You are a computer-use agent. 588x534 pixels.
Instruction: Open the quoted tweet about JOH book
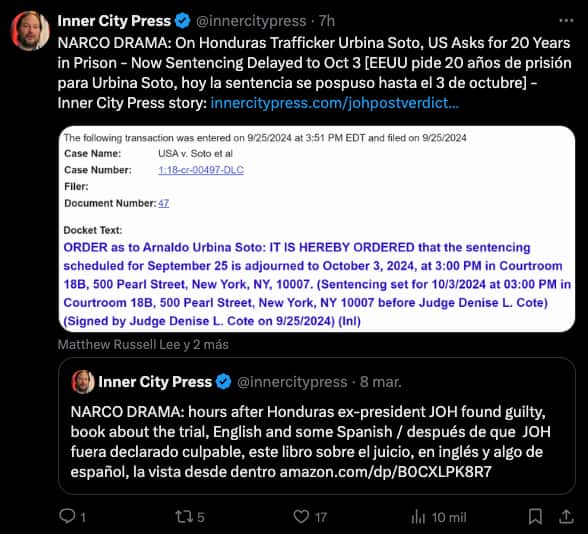coord(317,426)
